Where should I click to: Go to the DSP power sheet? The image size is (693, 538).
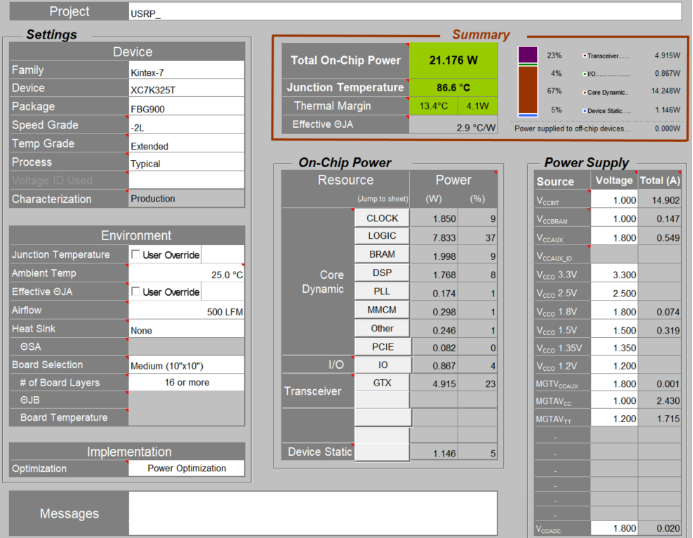click(382, 273)
